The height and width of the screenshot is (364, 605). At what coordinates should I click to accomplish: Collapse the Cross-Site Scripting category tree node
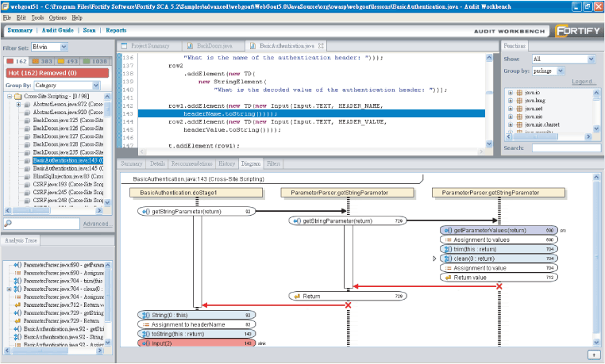tap(10, 96)
